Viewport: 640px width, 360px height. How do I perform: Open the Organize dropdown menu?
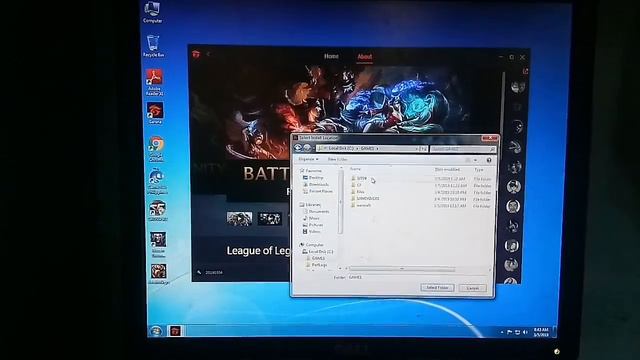[x=308, y=159]
